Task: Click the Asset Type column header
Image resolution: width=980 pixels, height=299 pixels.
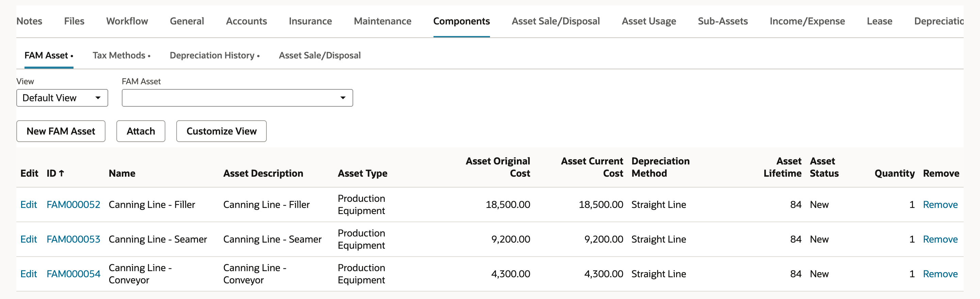Action: [362, 173]
